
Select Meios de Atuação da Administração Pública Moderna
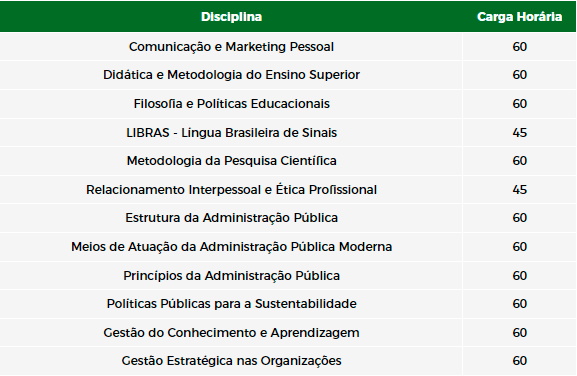pos(231,246)
